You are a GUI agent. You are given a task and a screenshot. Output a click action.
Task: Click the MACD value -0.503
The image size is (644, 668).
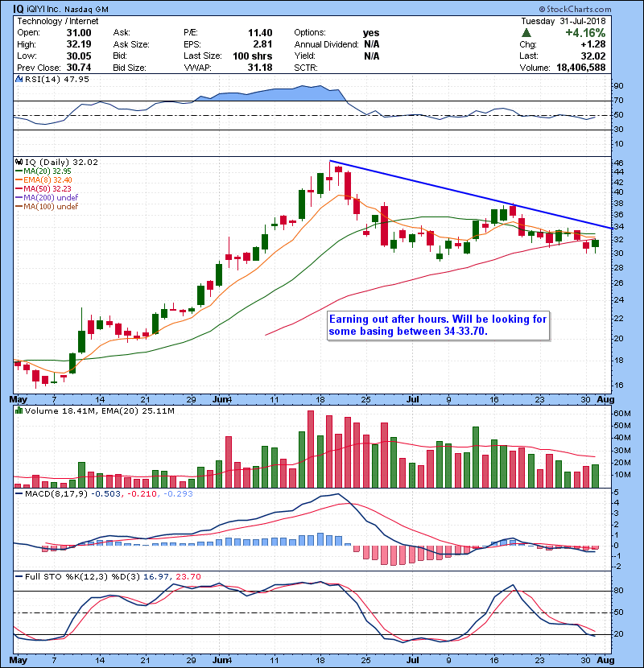(x=106, y=494)
